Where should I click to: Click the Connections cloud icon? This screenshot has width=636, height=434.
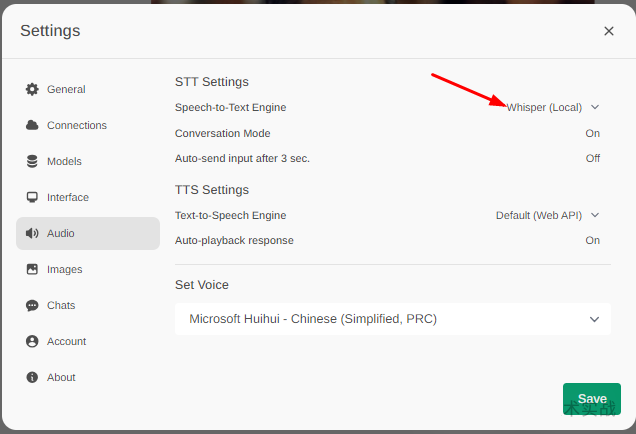pos(32,125)
